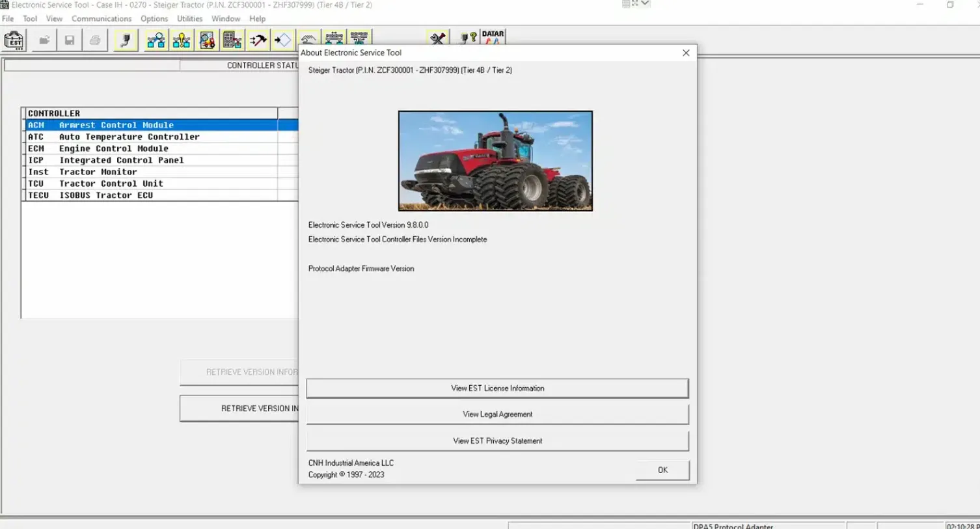Viewport: 980px width, 529px height.
Task: Click the connector cable toolbar icon
Action: click(126, 40)
